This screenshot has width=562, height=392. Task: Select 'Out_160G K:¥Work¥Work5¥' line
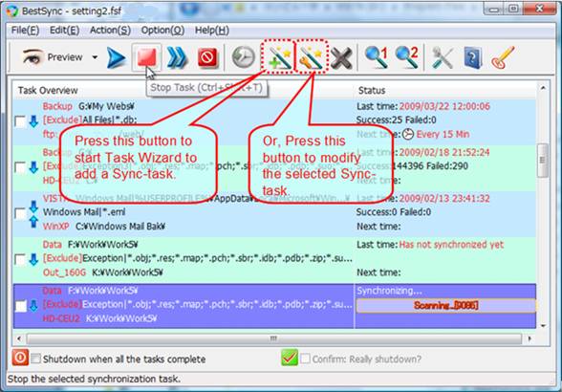(103, 272)
